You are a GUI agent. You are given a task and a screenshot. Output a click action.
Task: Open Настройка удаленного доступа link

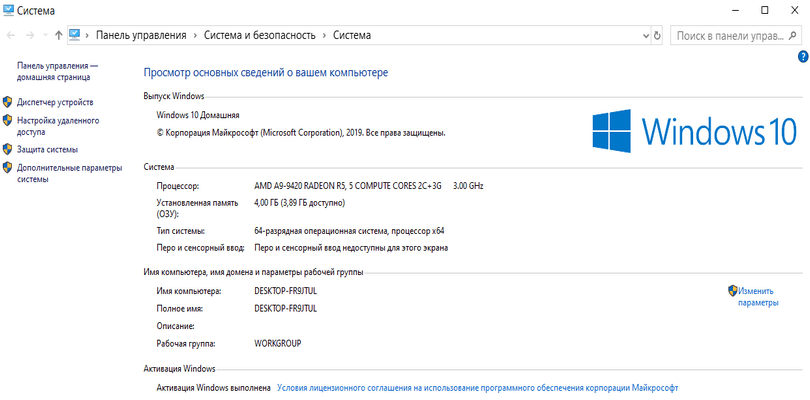(58, 125)
